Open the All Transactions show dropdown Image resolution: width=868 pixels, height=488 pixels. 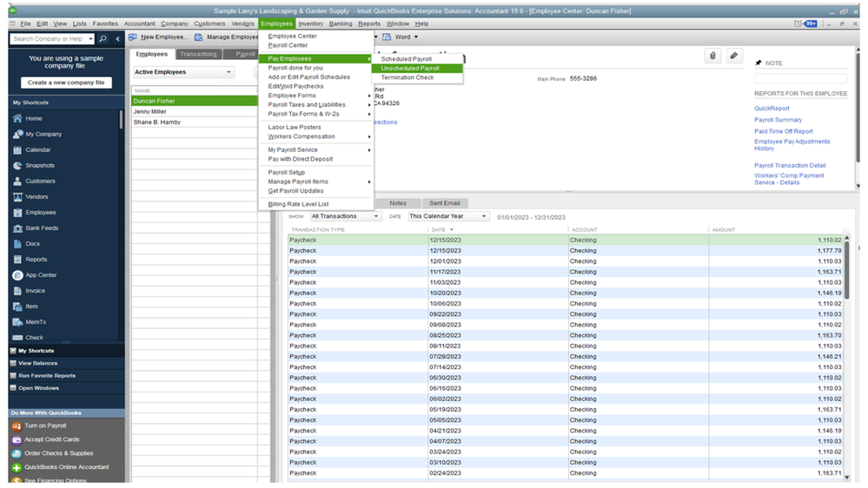(x=375, y=217)
